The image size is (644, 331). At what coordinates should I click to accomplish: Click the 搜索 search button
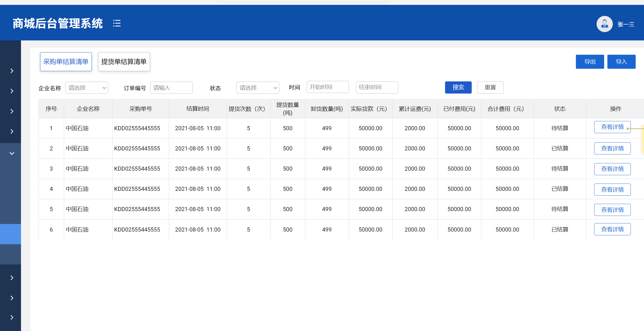click(x=458, y=87)
